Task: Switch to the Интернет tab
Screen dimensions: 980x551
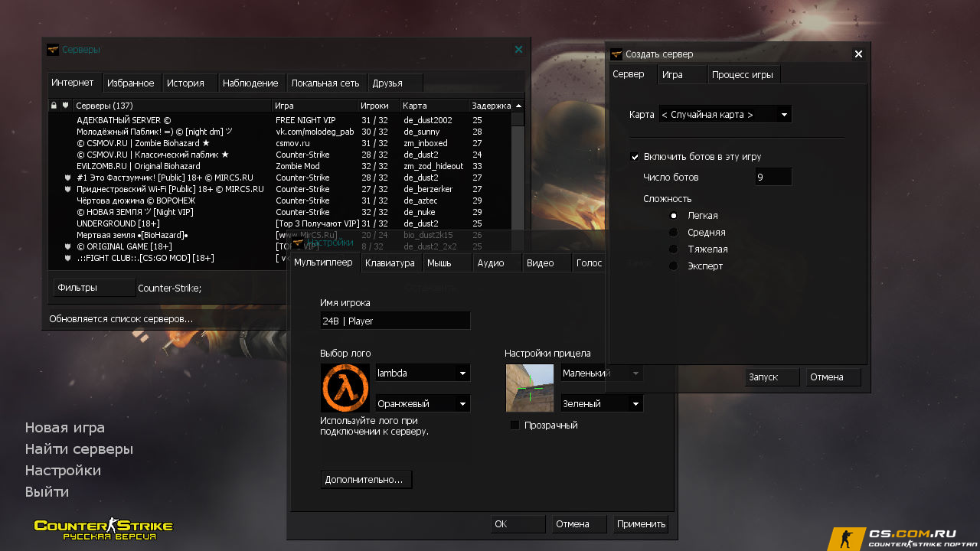Action: [73, 83]
